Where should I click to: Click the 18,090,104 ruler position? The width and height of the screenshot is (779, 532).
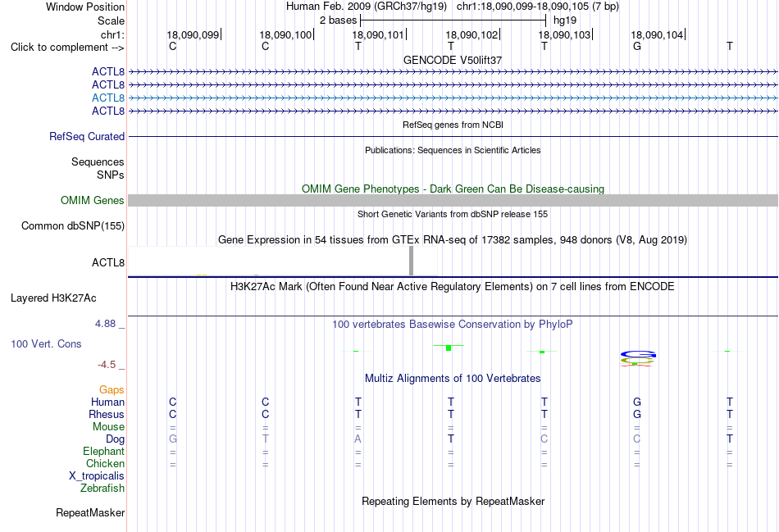(x=657, y=34)
